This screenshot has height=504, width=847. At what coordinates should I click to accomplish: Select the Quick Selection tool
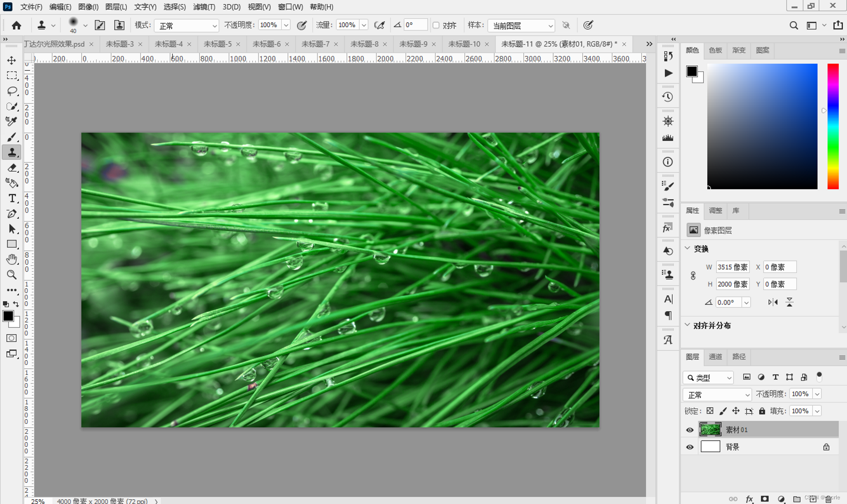(x=12, y=106)
